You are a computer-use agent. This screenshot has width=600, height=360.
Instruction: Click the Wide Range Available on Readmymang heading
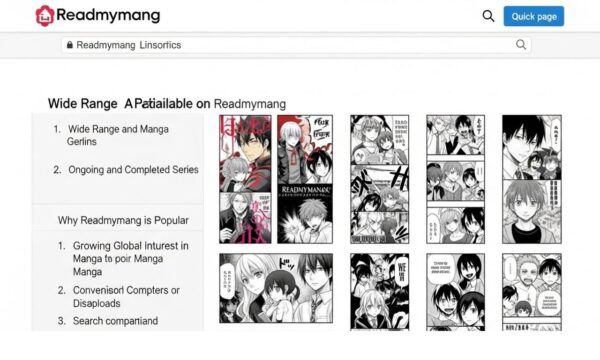(x=167, y=104)
